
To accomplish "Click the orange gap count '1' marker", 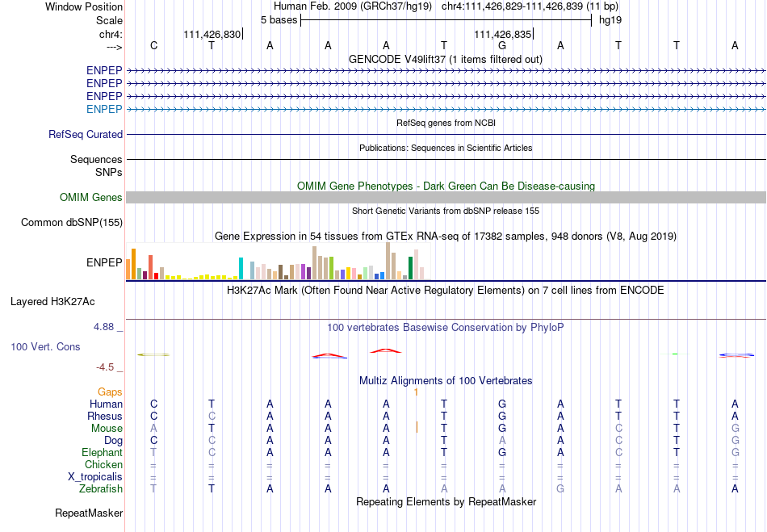I will coord(416,392).
